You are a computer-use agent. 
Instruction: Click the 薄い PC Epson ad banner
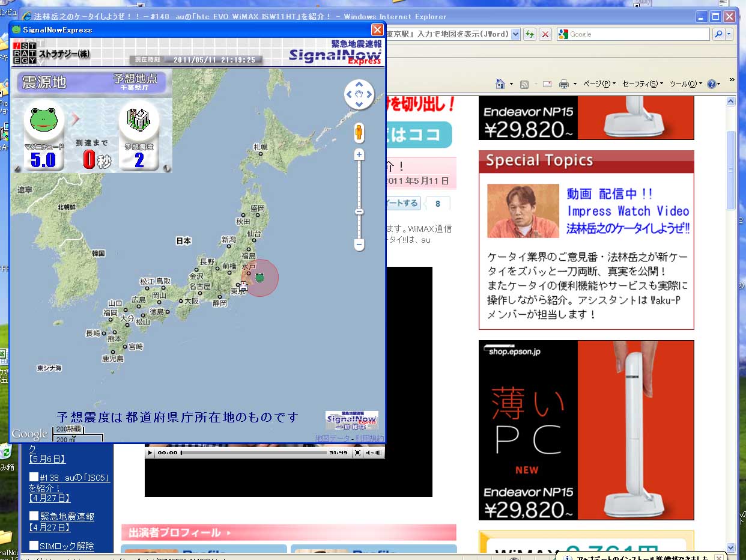[586, 430]
